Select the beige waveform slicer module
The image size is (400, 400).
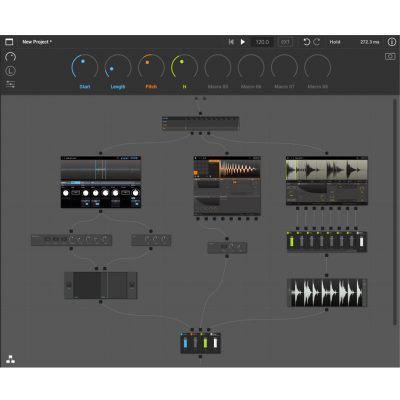327,180
